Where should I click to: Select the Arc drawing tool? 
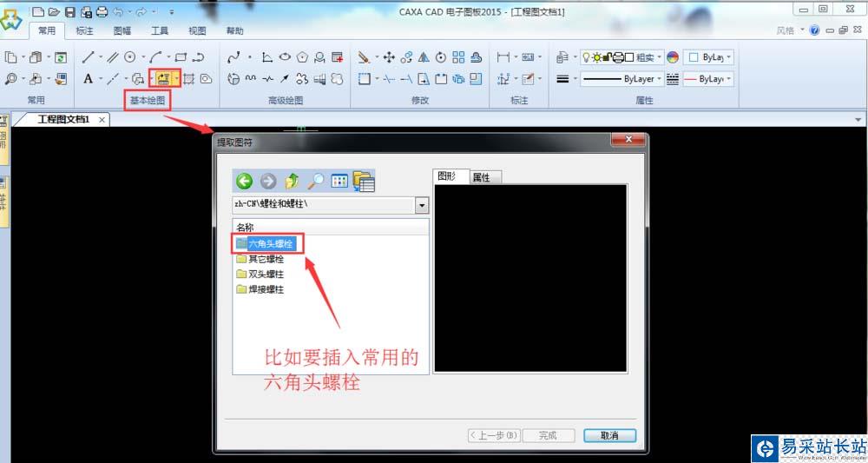click(x=156, y=57)
